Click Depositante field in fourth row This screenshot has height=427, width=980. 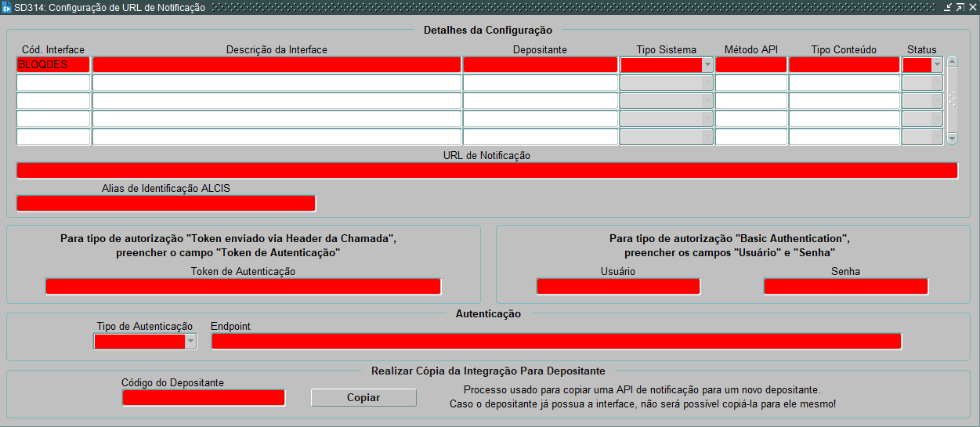tap(541, 119)
